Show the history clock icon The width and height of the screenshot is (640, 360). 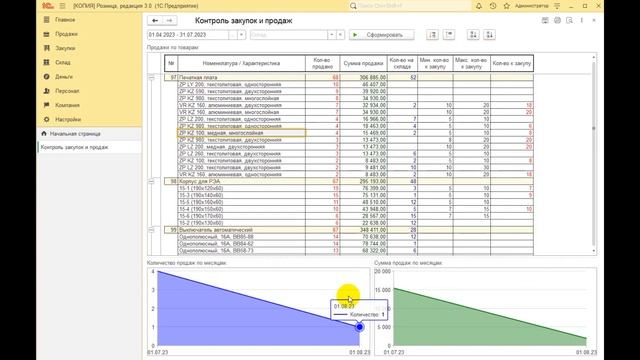coord(493,6)
